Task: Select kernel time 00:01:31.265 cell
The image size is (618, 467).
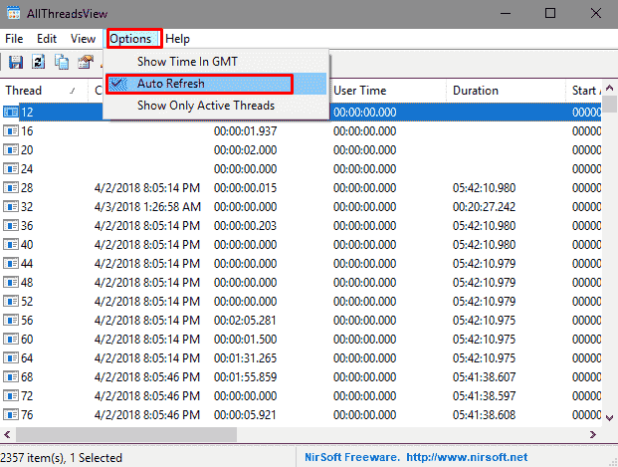Action: pos(245,358)
